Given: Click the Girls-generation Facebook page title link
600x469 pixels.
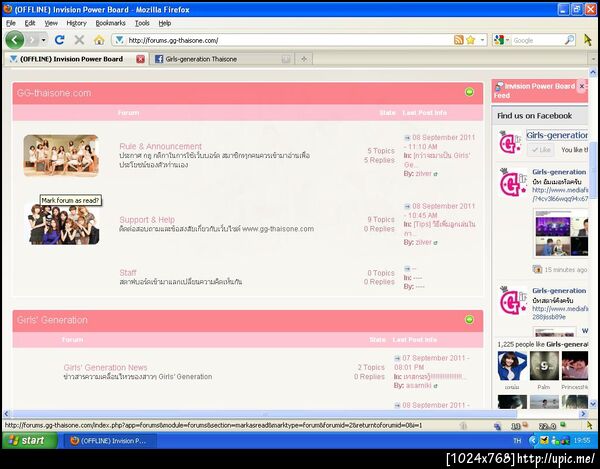Looking at the screenshot, I should point(557,135).
